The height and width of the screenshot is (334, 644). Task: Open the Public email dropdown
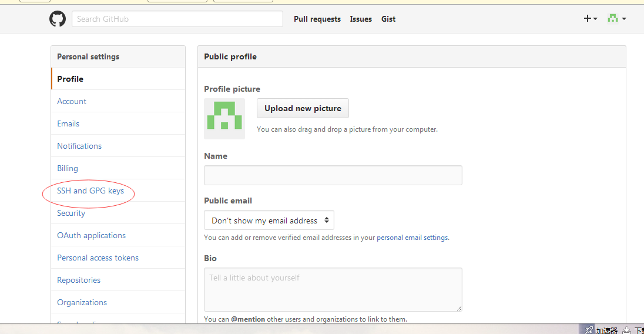(269, 221)
